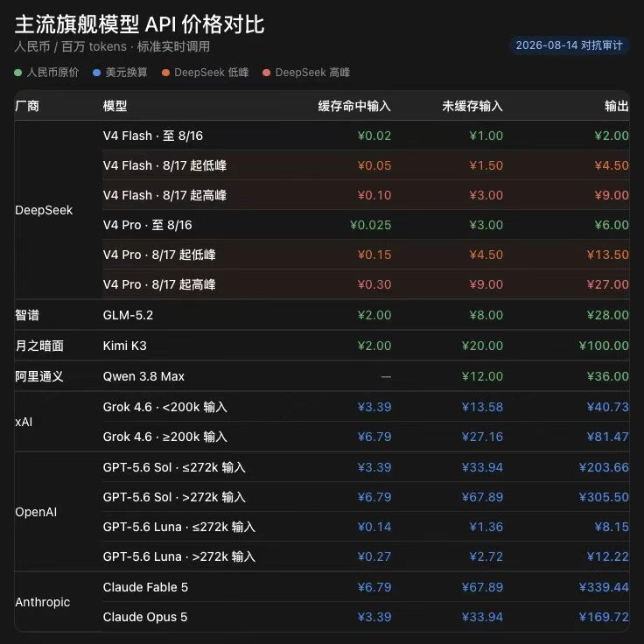Select model name Grok 4.6 · <200k 输入

coord(165,407)
